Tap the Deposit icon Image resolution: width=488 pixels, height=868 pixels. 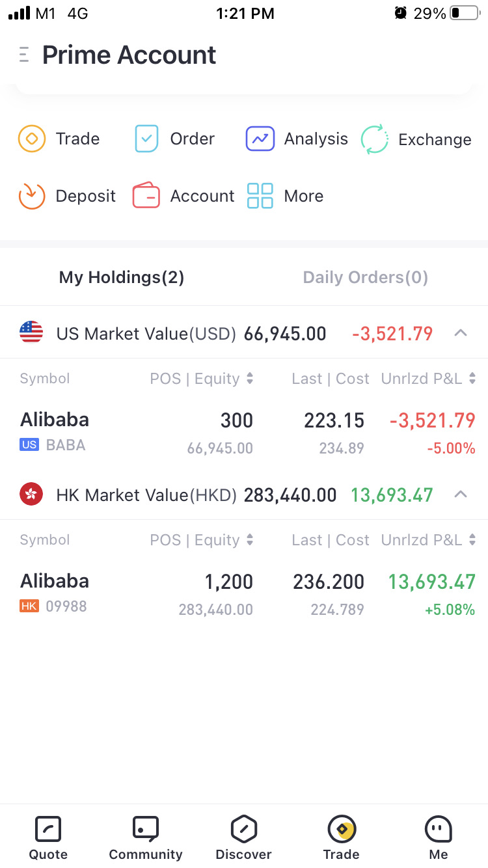[x=31, y=196]
